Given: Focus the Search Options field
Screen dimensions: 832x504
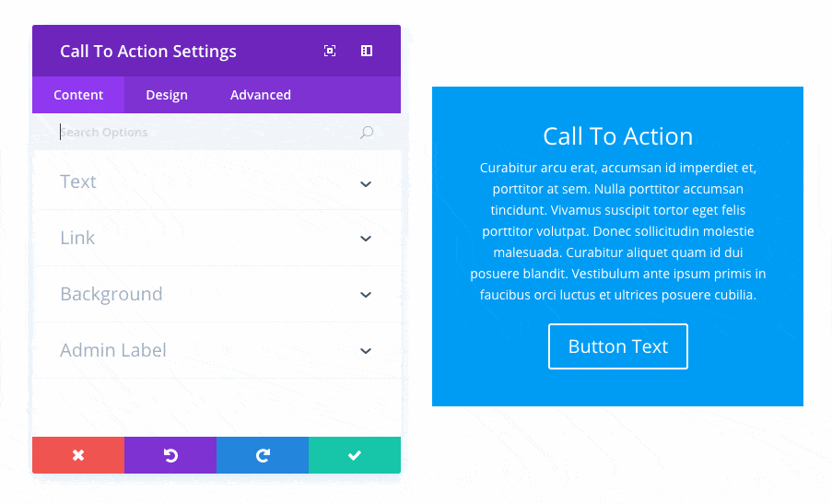Looking at the screenshot, I should pyautogui.click(x=203, y=133).
